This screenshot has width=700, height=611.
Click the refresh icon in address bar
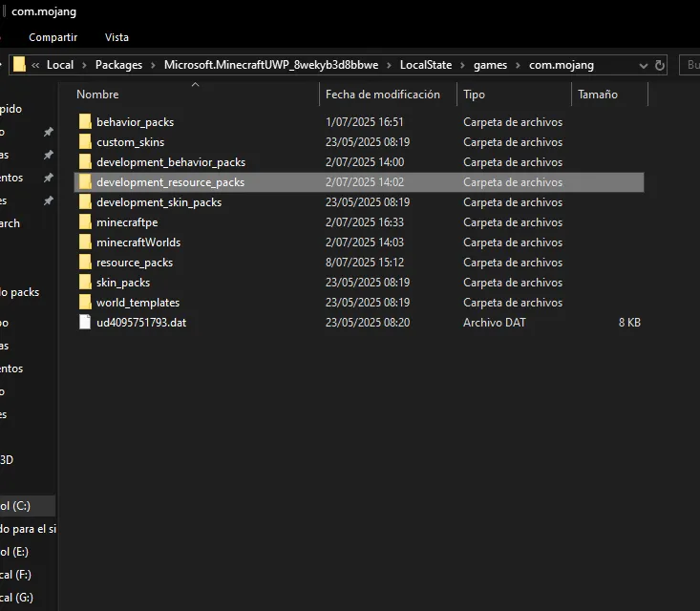[659, 65]
